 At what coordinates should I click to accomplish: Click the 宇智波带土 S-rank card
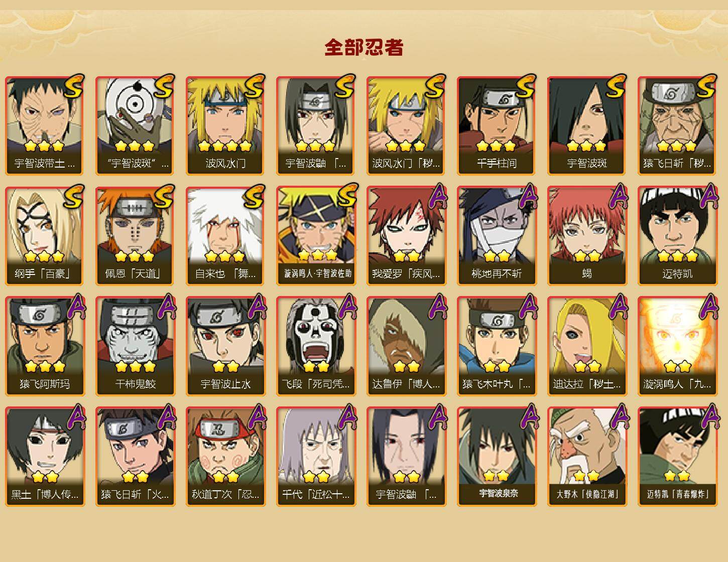(x=45, y=125)
